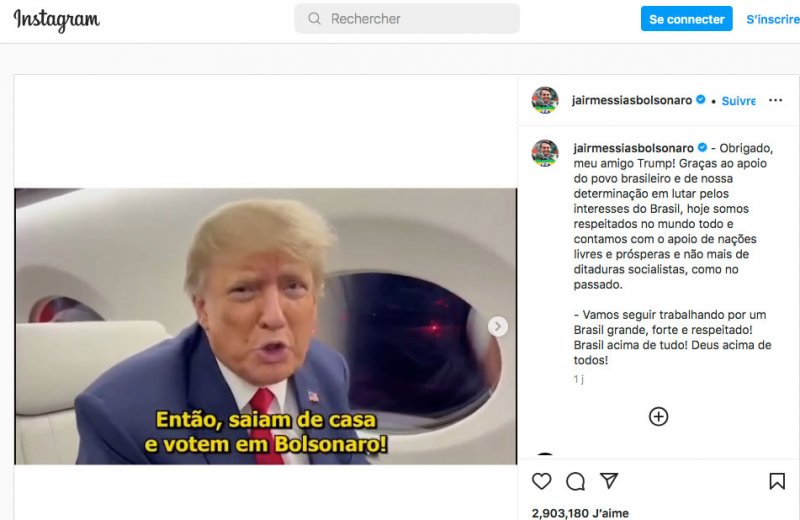View the 2,903,180 J'aime likes list

(x=580, y=513)
